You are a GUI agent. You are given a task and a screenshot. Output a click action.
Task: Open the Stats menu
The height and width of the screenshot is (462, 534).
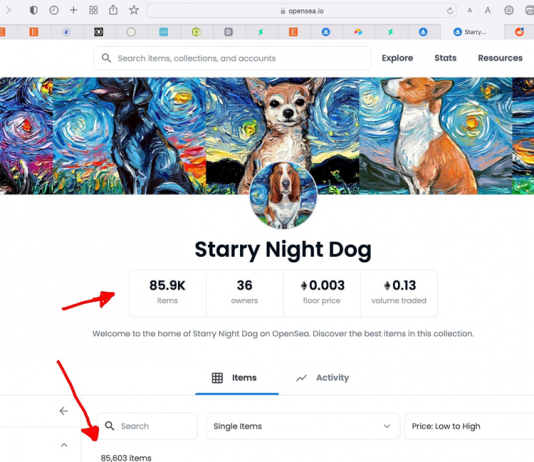click(x=445, y=58)
